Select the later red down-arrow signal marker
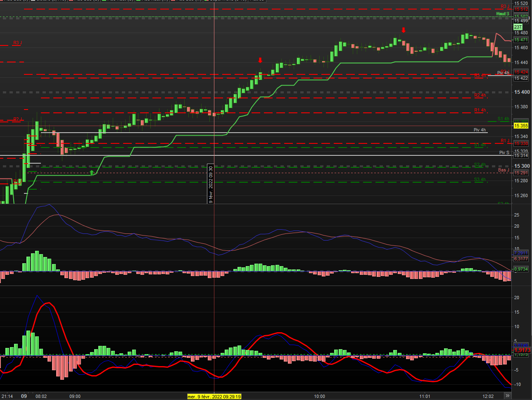The height and width of the screenshot is (400, 532). (404, 30)
